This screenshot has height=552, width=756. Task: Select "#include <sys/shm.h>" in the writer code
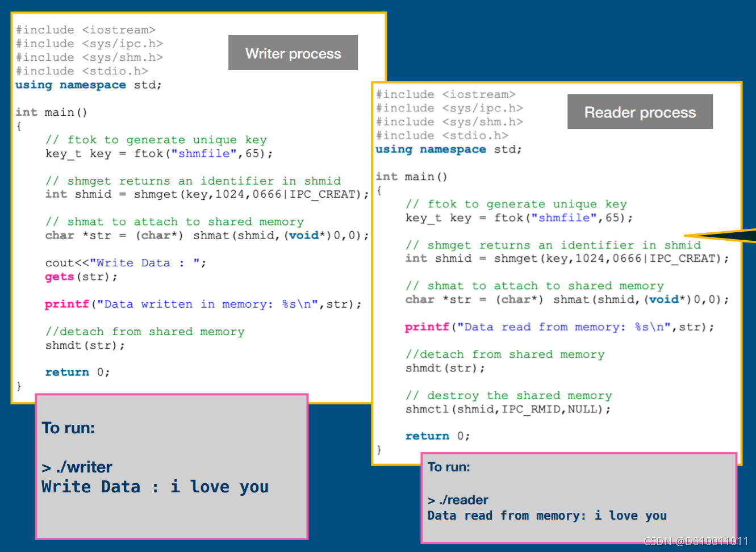point(89,57)
